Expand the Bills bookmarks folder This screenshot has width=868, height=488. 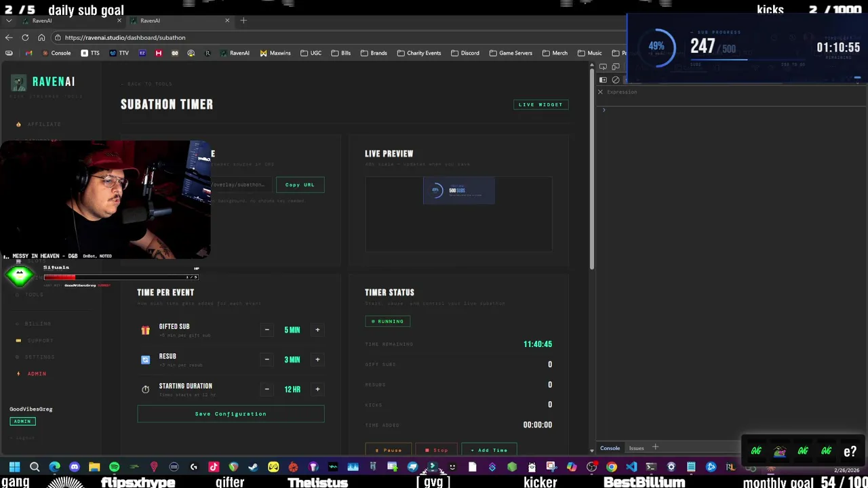(x=341, y=53)
